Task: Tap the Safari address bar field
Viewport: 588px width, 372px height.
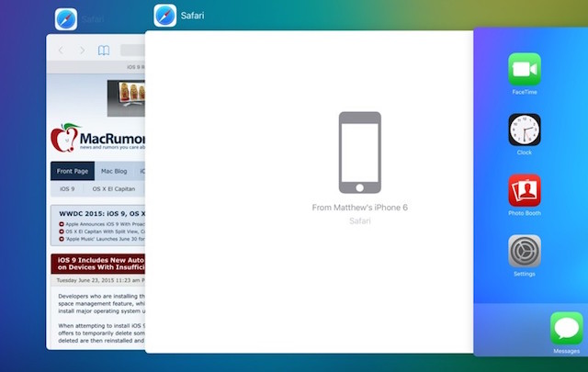Action: (x=132, y=51)
